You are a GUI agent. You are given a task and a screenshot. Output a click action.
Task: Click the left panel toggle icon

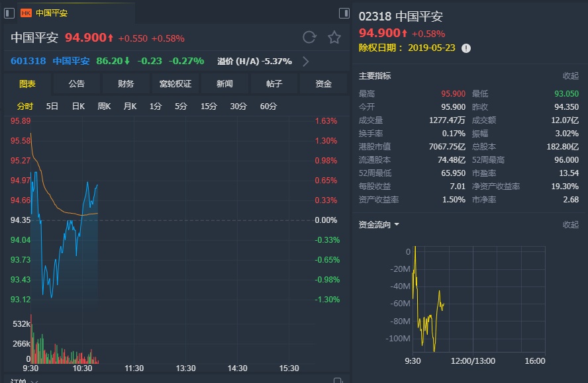tap(9, 13)
